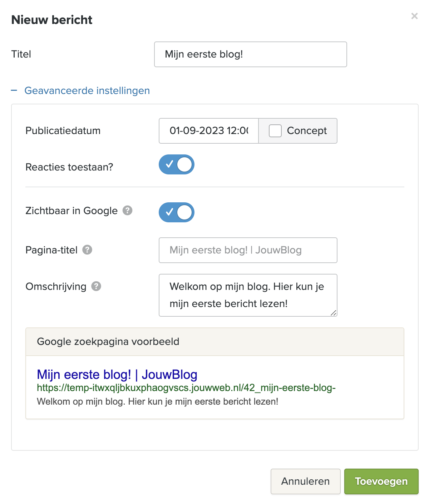Focus the Titel input field
Viewport: 429px width, 504px height.
pos(250,54)
